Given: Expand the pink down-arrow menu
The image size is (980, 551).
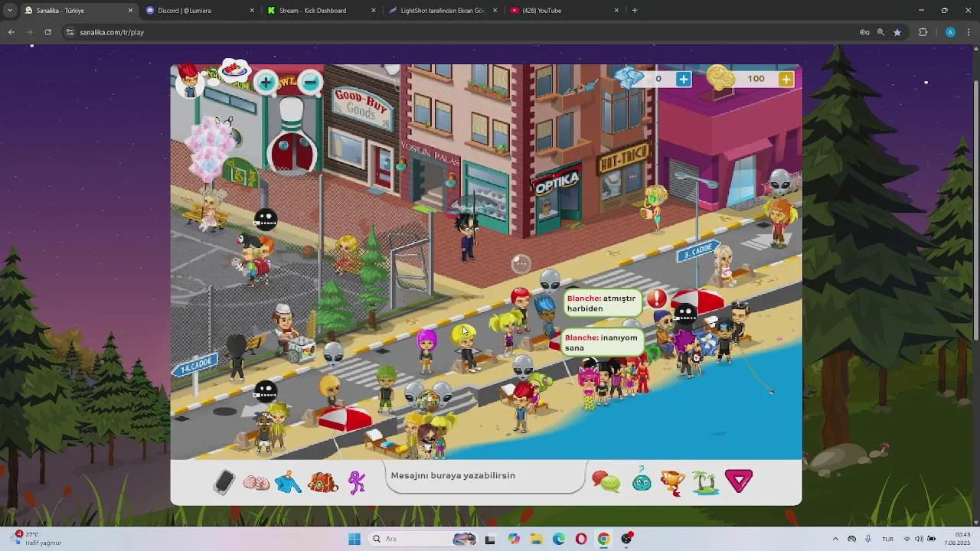Looking at the screenshot, I should (739, 481).
